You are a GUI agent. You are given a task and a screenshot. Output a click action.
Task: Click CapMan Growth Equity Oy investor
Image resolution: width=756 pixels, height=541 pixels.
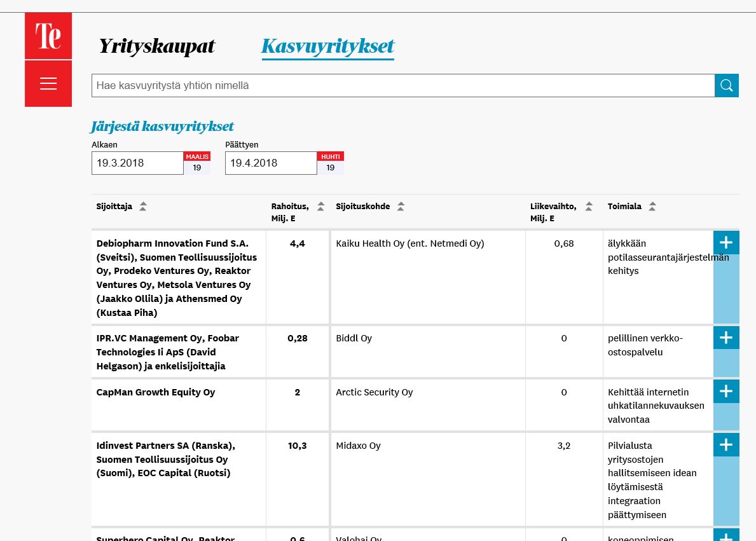[156, 392]
